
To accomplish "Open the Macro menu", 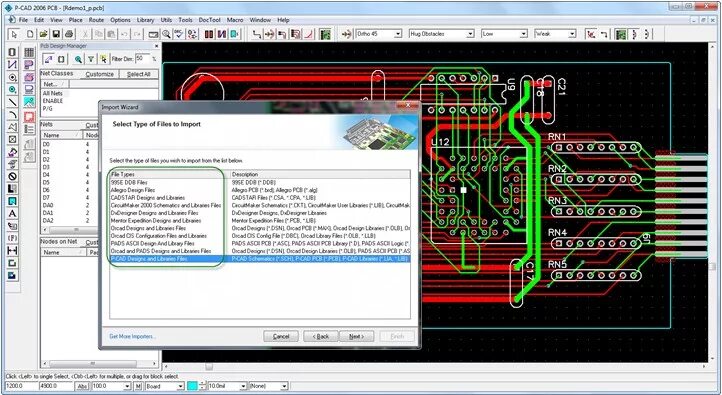I will tap(235, 20).
